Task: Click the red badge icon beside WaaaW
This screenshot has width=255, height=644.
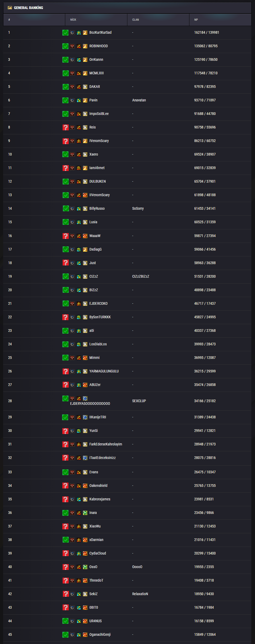Action: pyautogui.click(x=85, y=236)
